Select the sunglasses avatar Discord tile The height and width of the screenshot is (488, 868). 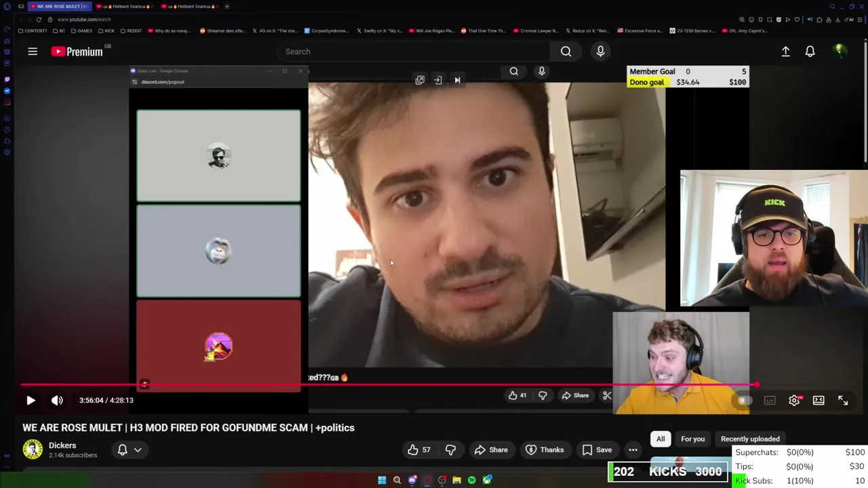point(218,156)
